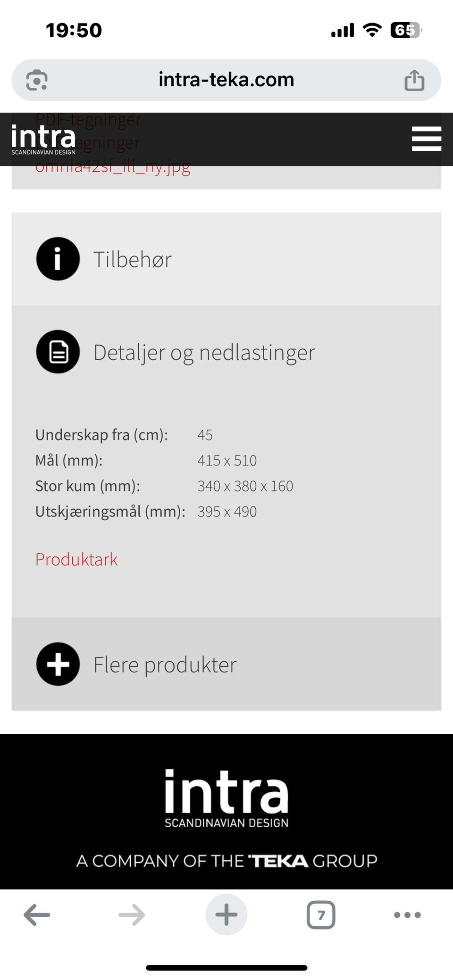Click the plus icon beside Flere produkter
The image size is (453, 980).
[x=58, y=664]
